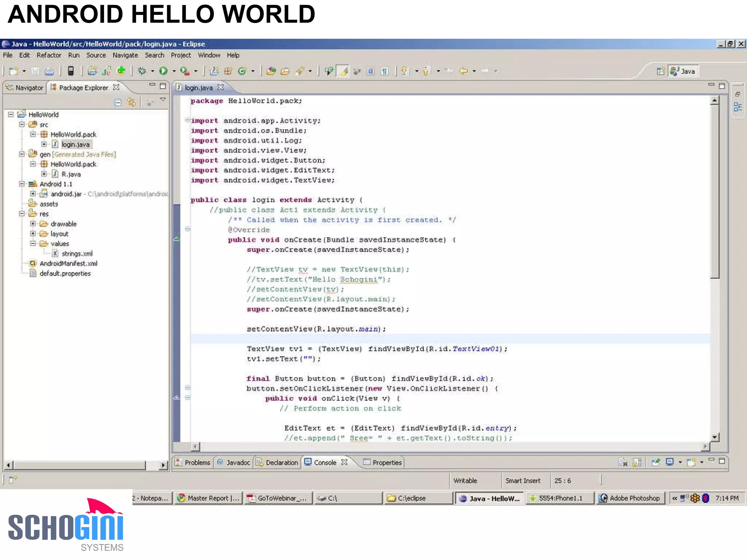Click the Open Type icon
This screenshot has width=747, height=560.
point(271,71)
